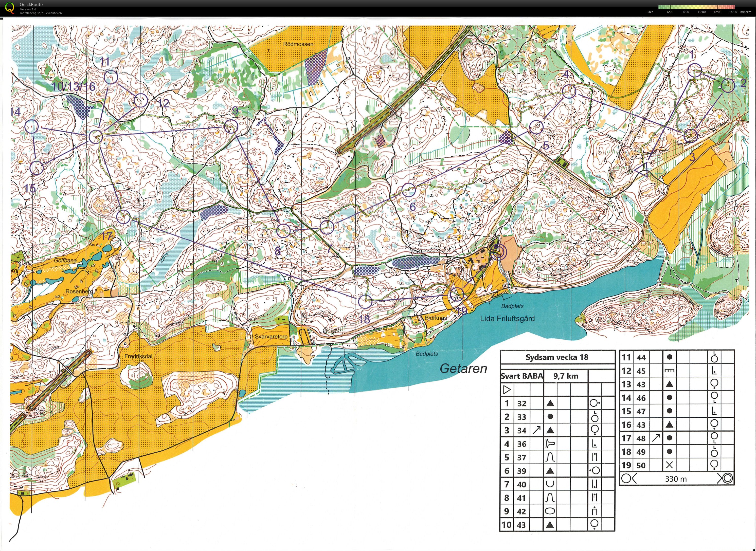The width and height of the screenshot is (756, 551).
Task: Click the stone wall symbol in row 12
Action: [x=669, y=371]
